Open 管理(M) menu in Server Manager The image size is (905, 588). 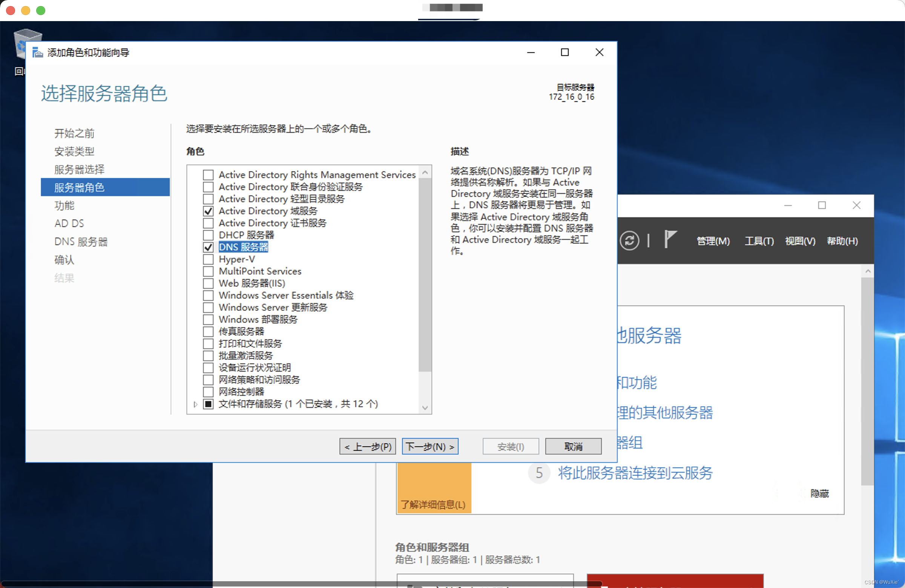[713, 241]
